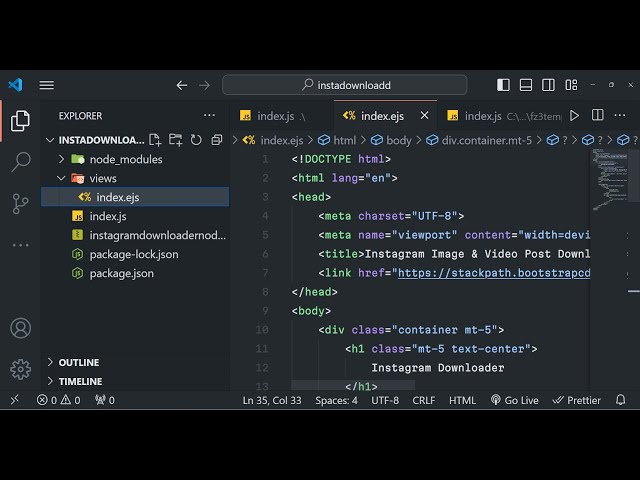Toggle the secondary side bar layout button
640x480 pixels.
pos(549,85)
